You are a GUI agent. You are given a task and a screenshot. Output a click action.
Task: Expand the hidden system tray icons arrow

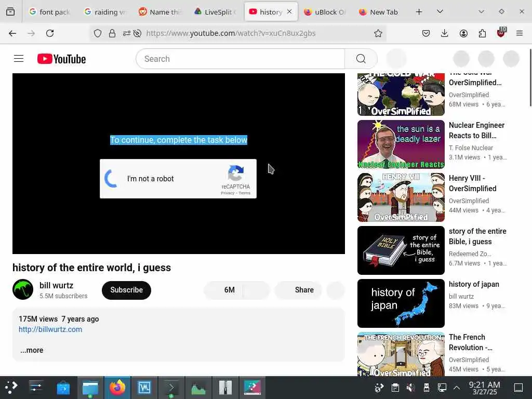[457, 388]
